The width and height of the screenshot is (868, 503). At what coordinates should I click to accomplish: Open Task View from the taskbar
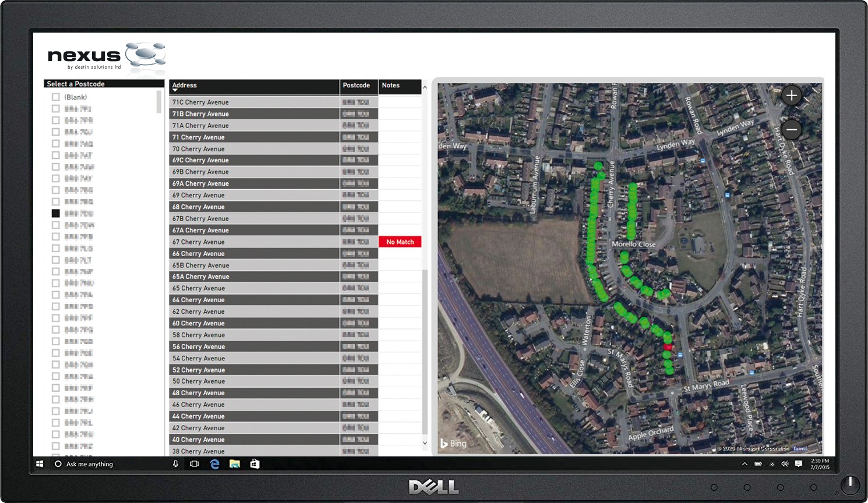point(195,464)
